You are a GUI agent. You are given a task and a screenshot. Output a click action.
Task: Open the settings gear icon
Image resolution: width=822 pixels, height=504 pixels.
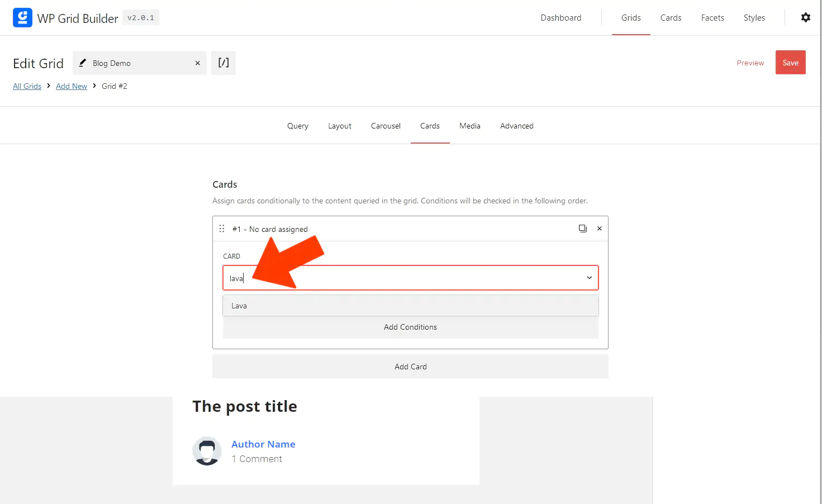pos(805,17)
